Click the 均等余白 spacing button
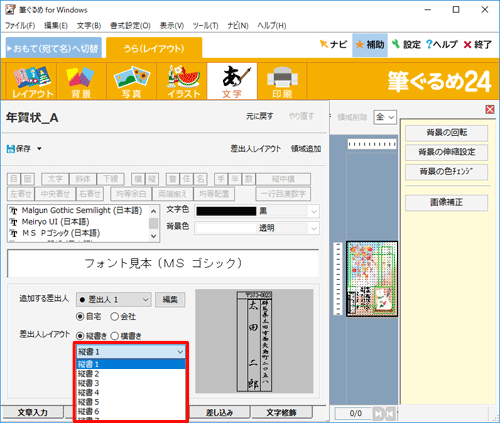Viewport: 500px width, 423px height. click(x=131, y=194)
